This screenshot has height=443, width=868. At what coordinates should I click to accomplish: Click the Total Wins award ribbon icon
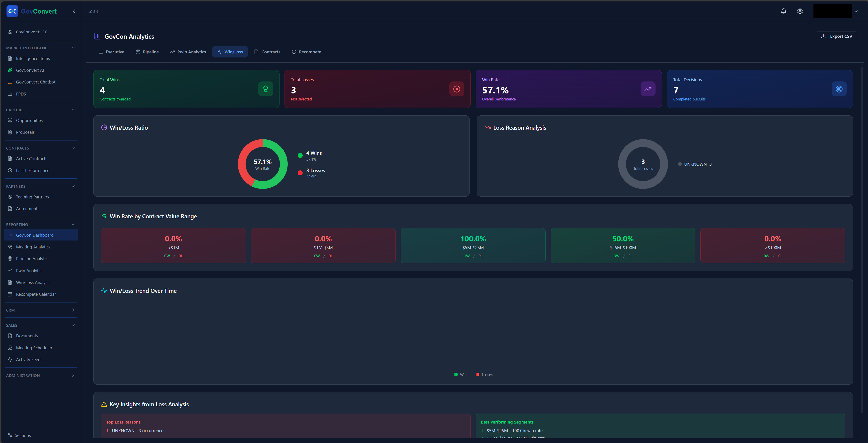coord(265,89)
